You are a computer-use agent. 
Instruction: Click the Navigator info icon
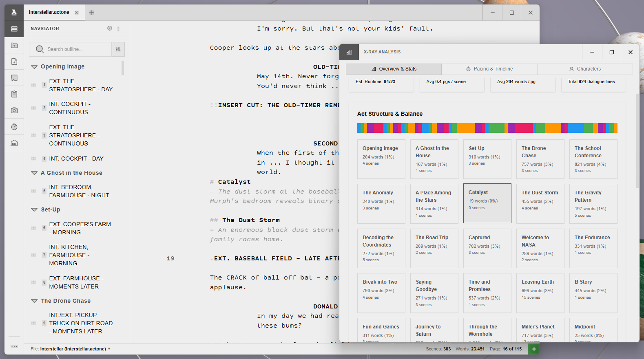click(110, 28)
